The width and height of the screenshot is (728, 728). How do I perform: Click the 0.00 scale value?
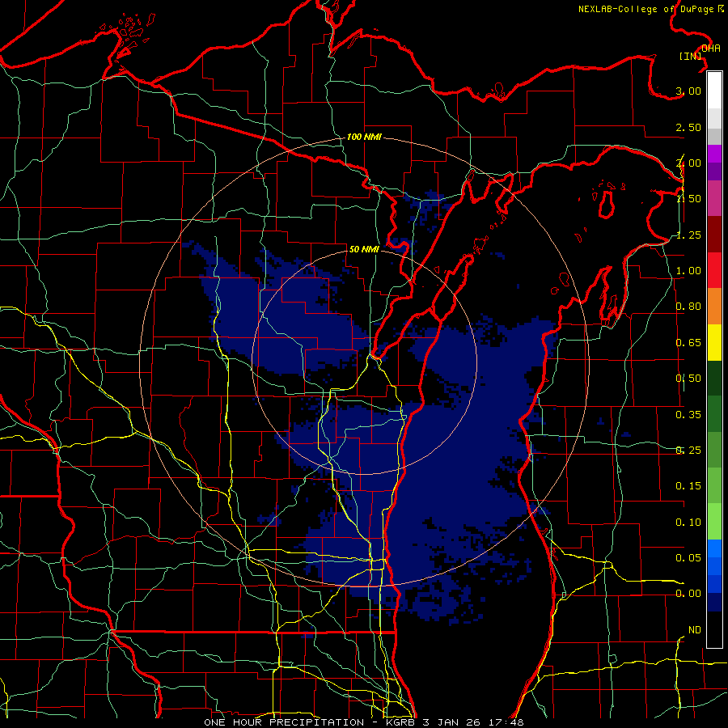[688, 594]
